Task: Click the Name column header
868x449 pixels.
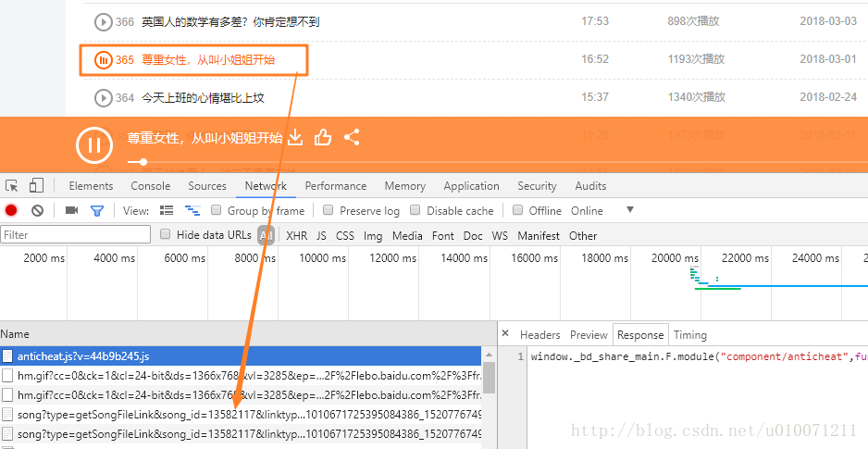Action: click(x=248, y=334)
